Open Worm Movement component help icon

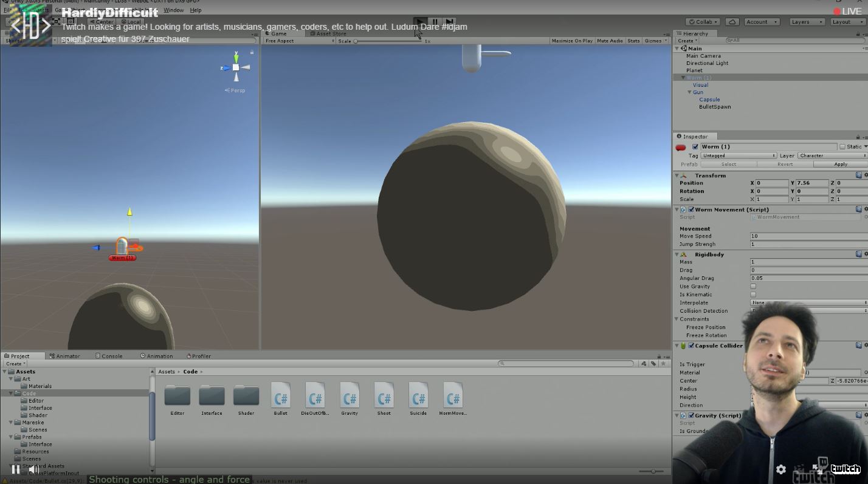[x=859, y=210]
